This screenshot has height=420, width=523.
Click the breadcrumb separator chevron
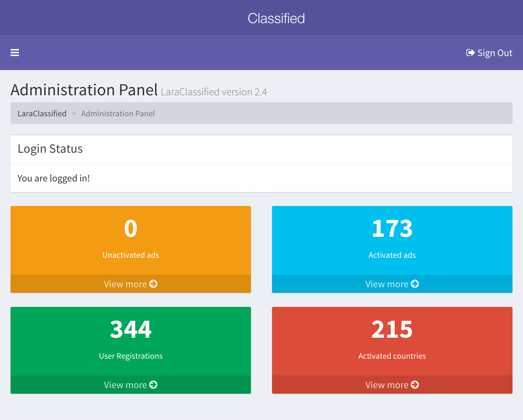[74, 113]
